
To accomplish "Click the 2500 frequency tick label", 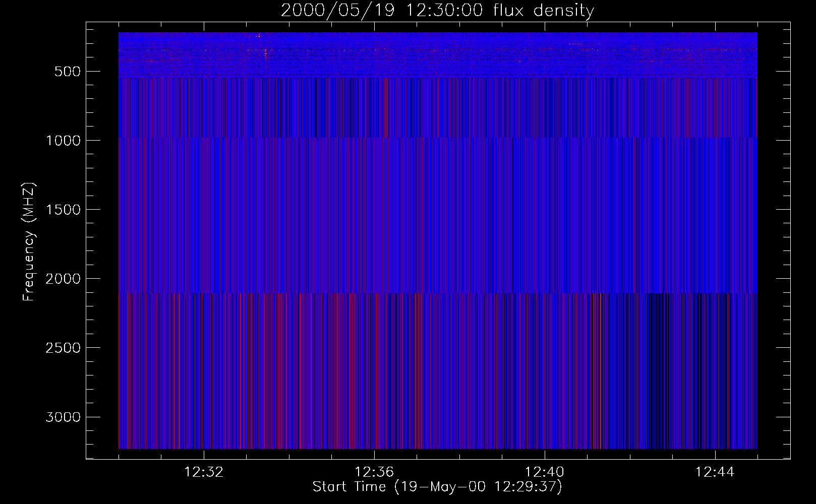I will coord(63,348).
